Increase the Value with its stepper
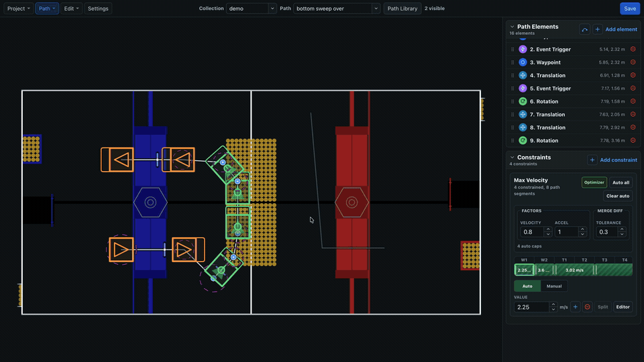 coord(553,304)
